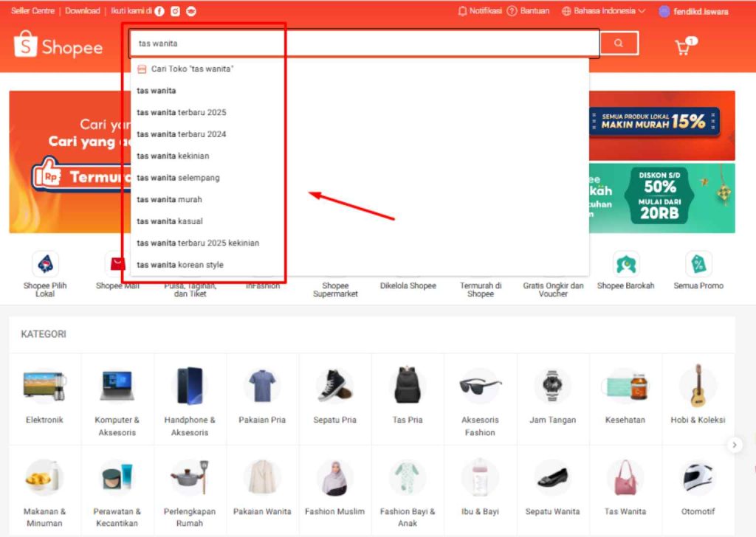Select "tas wanita kekinian" suggestion
The height and width of the screenshot is (537, 756).
360,156
